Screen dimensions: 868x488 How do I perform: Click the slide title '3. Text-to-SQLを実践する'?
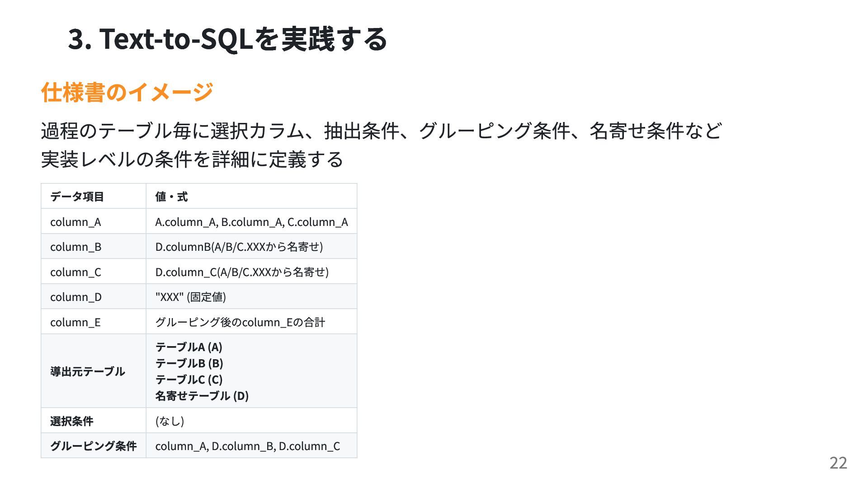227,39
